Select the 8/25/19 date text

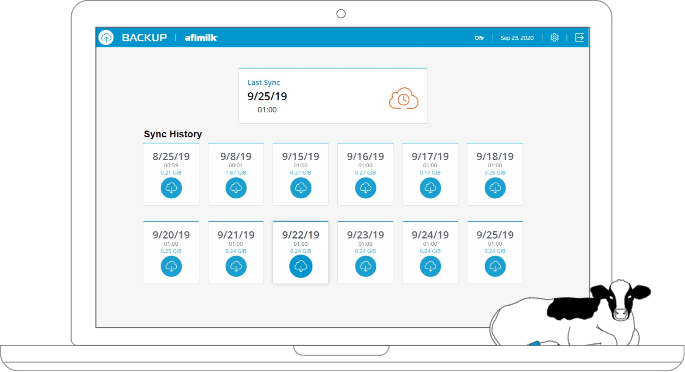pyautogui.click(x=171, y=156)
